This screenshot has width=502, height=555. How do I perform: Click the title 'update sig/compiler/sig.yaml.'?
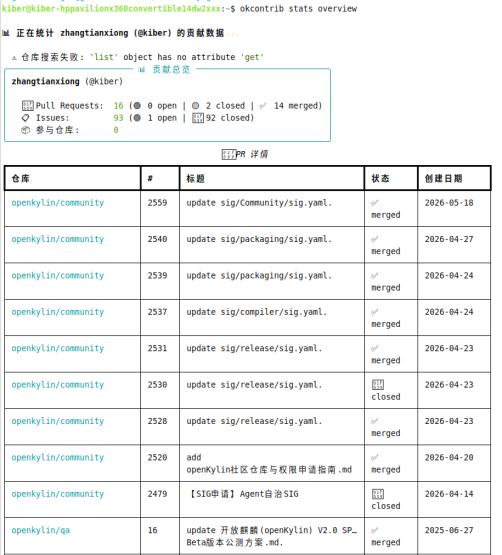[x=257, y=312]
